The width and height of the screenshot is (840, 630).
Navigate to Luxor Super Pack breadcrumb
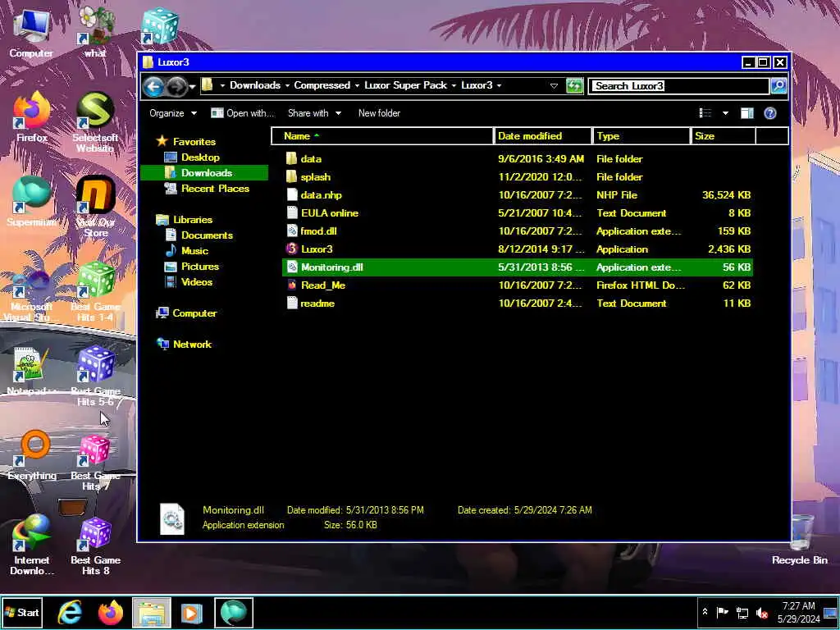click(x=405, y=85)
